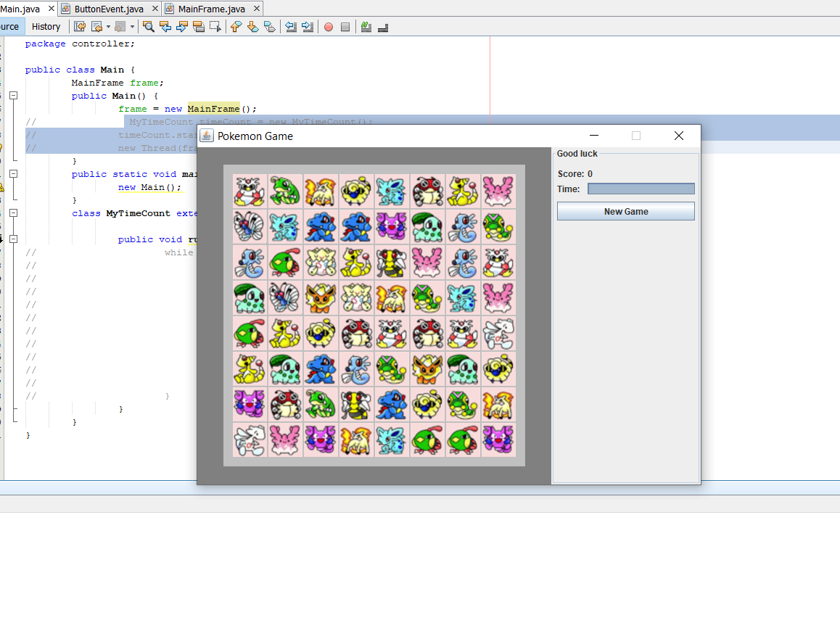Click the Time progress bar

click(x=641, y=189)
